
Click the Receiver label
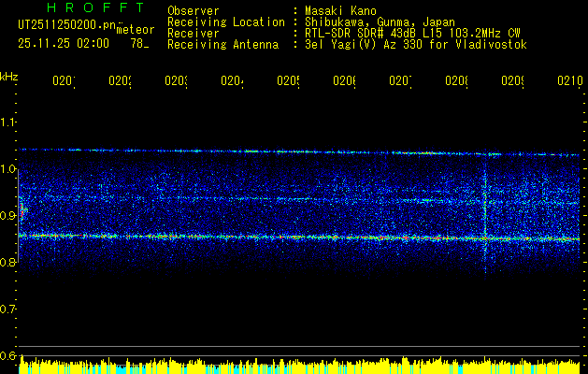194,34
